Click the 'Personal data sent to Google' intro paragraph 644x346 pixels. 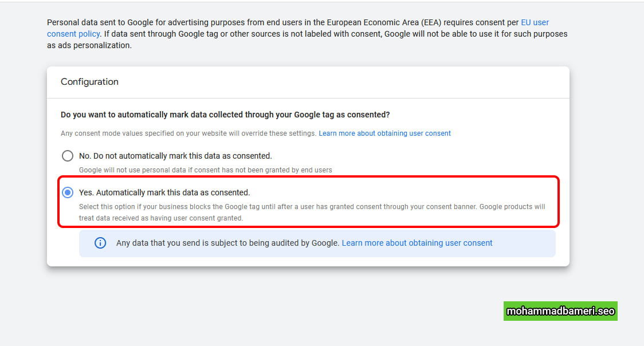pos(307,34)
